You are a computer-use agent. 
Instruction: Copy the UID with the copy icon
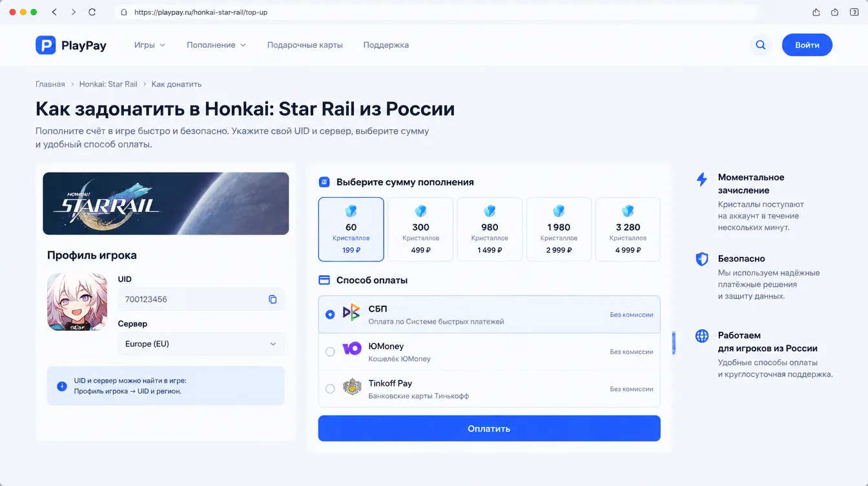[x=273, y=299]
